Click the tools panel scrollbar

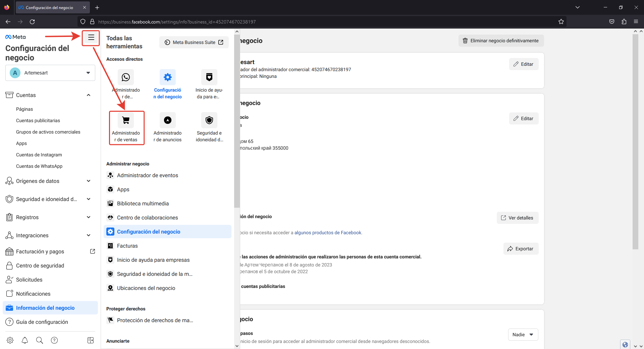point(237,121)
